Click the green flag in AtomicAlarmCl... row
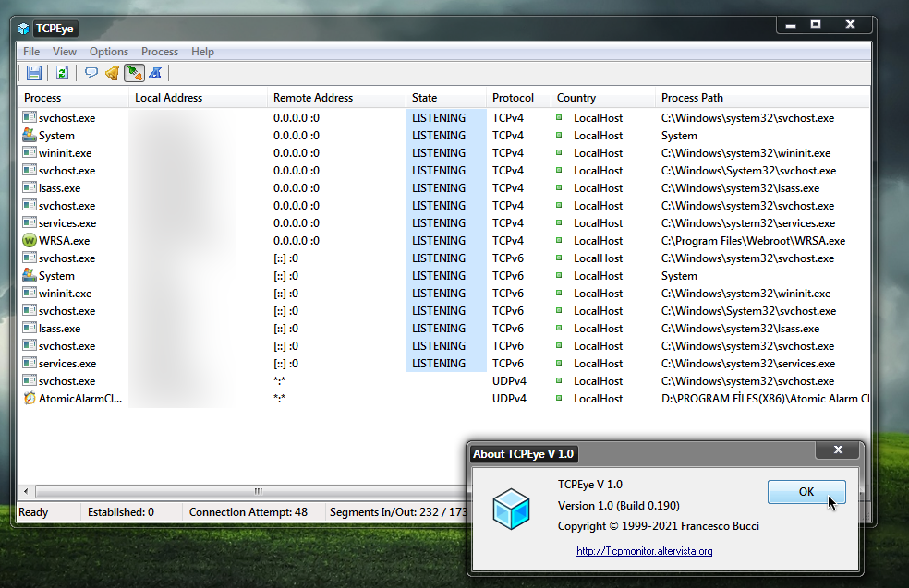909x588 pixels. click(x=559, y=398)
